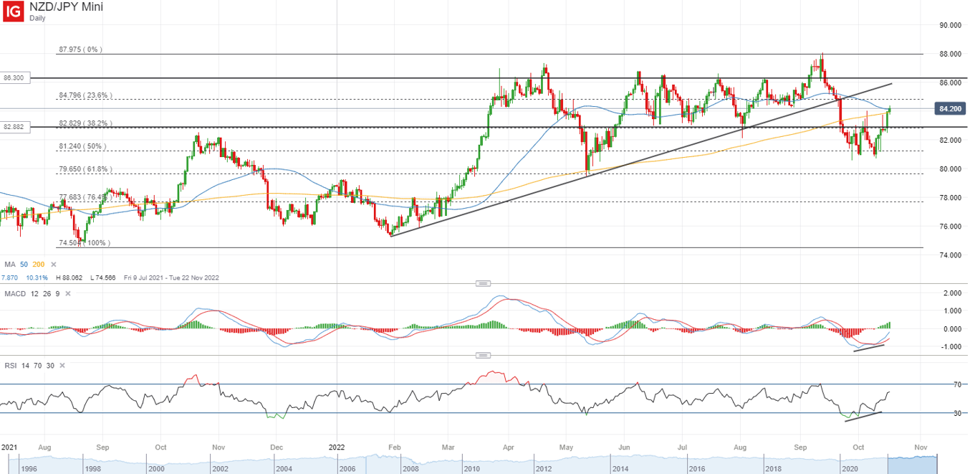
Task: Select the 81.240 (50%) Fibonacci label
Action: pos(82,146)
